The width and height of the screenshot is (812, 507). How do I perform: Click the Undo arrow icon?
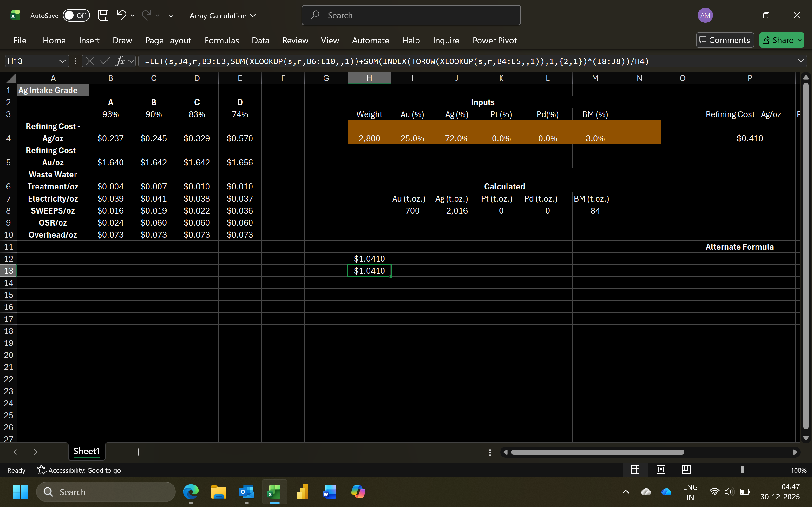(121, 15)
